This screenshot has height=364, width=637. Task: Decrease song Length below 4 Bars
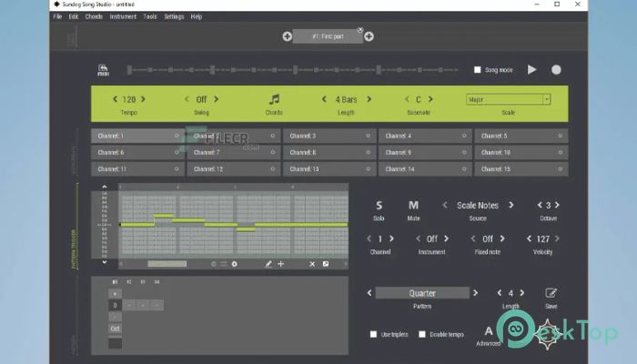click(324, 99)
